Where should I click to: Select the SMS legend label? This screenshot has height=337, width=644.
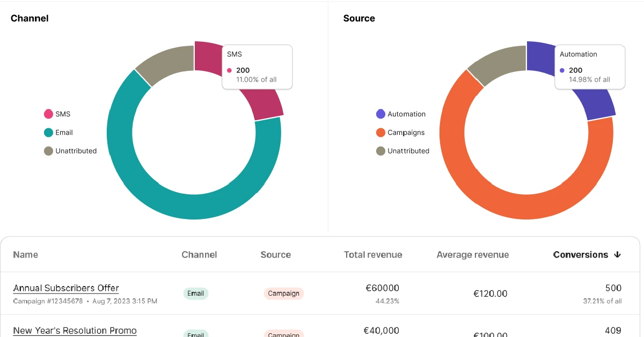pyautogui.click(x=63, y=114)
